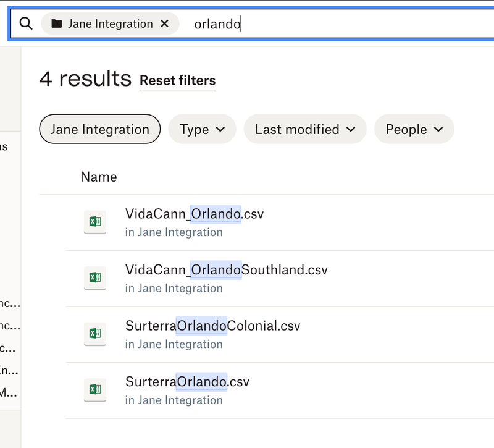Click 'in Jane Integration' under SurterraOrlando.csv
This screenshot has height=448, width=494.
[172, 400]
